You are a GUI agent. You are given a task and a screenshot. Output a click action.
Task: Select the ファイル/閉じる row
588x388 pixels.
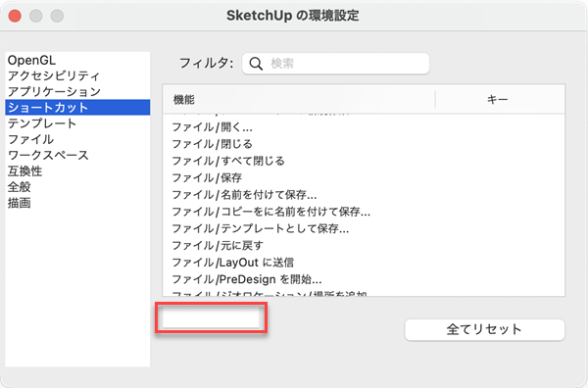[x=364, y=144]
